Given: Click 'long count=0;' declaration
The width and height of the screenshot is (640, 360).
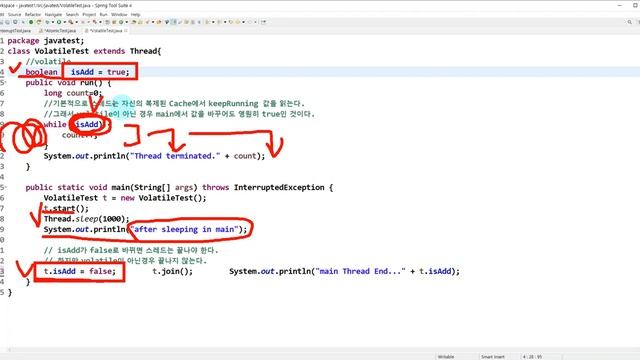Looking at the screenshot, I should point(73,93).
